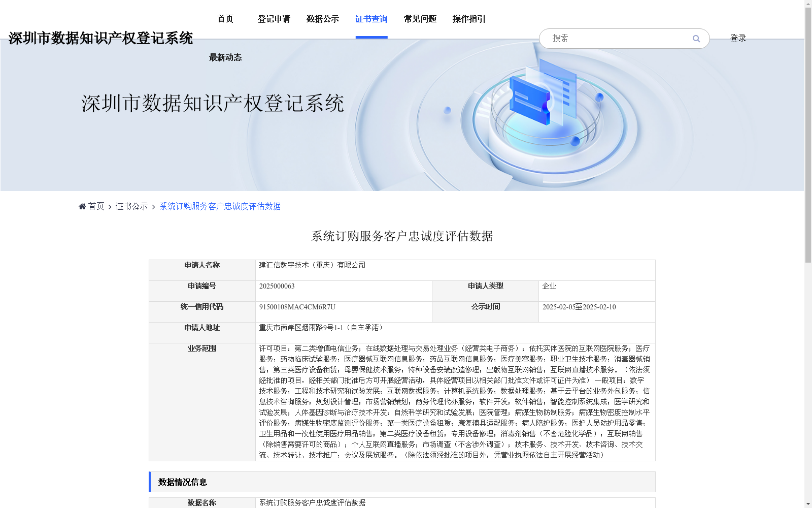Click application number 2025000063

[x=277, y=286]
